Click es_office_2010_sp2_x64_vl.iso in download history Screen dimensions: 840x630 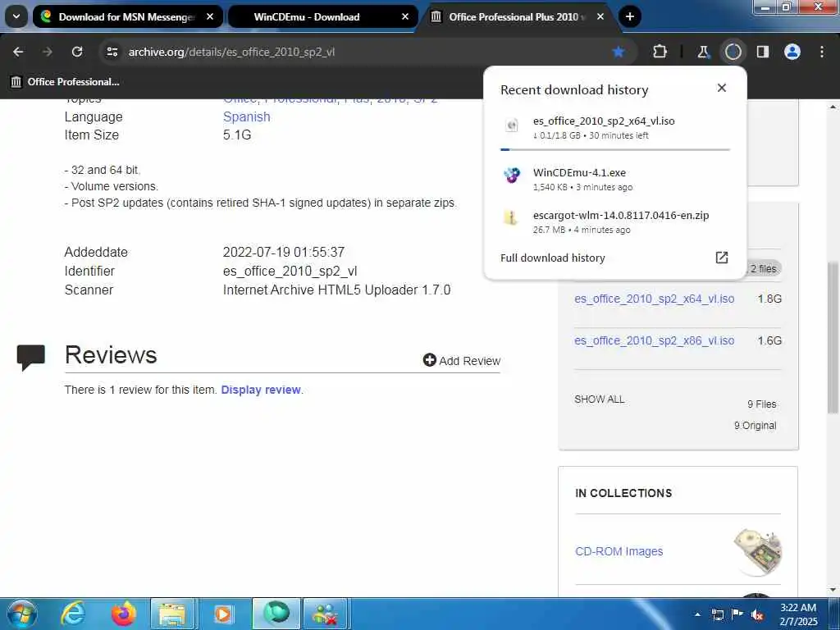click(604, 121)
